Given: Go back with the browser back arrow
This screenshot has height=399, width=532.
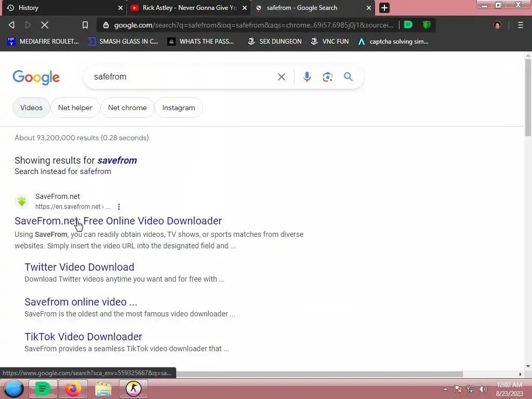Looking at the screenshot, I should point(11,25).
